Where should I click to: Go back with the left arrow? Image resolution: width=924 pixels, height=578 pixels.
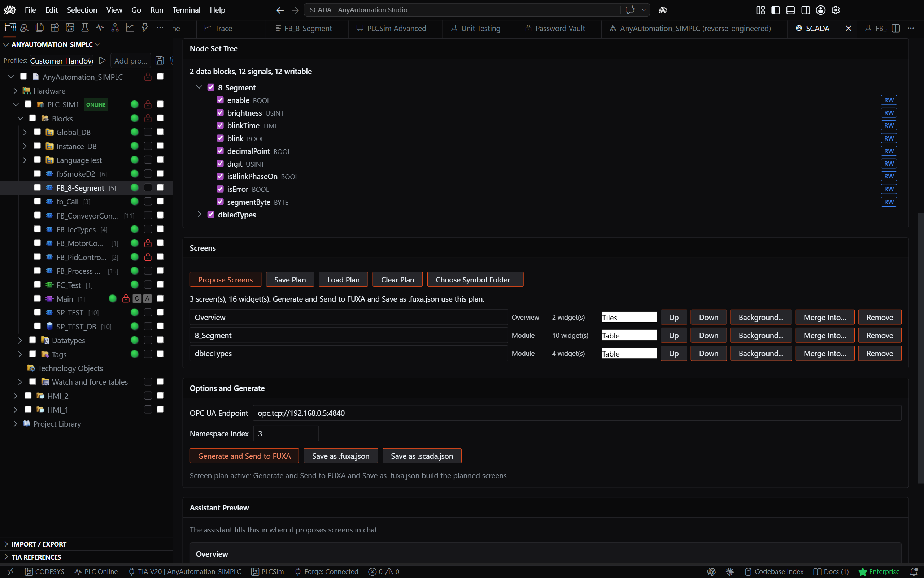click(x=280, y=10)
